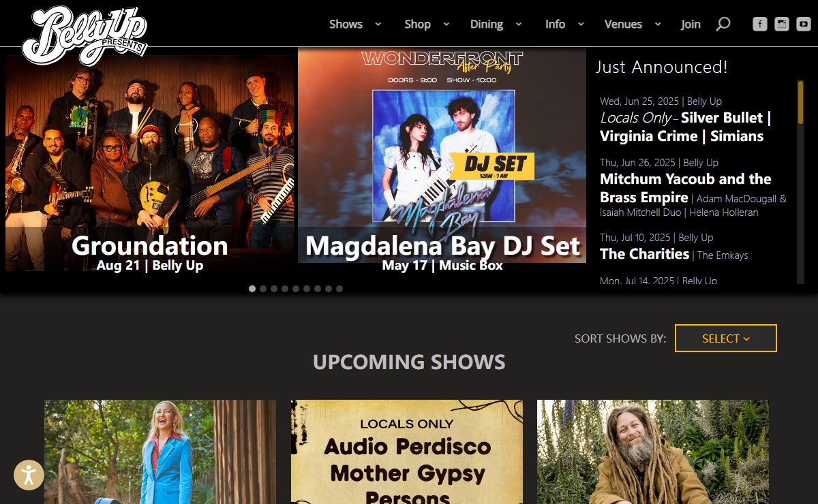Expand the Shop menu chevron
The height and width of the screenshot is (504, 818).
pos(446,24)
